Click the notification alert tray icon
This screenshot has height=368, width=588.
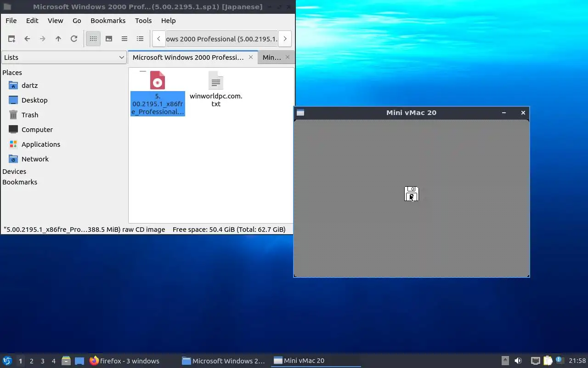560,360
